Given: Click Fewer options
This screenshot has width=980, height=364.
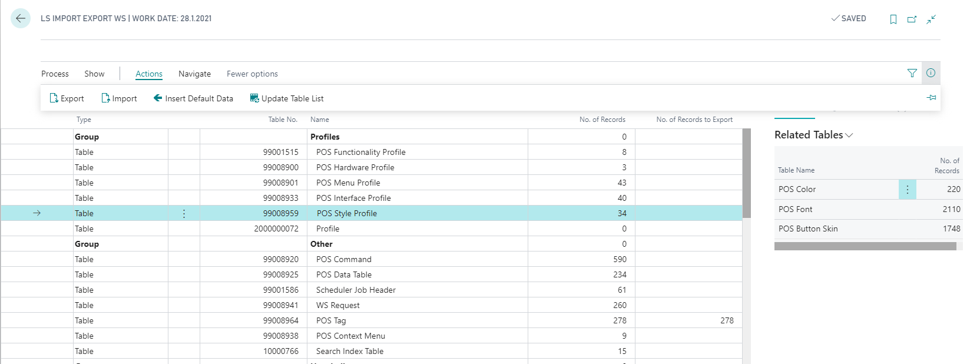Looking at the screenshot, I should coord(252,74).
